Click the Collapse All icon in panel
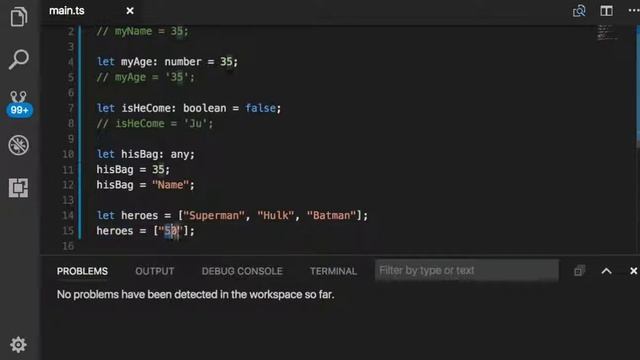The height and width of the screenshot is (360, 640). click(x=579, y=271)
